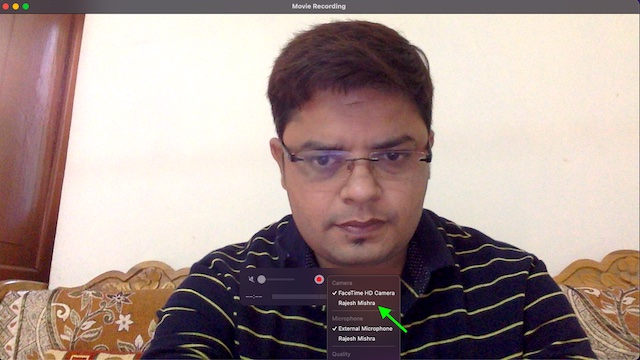Viewport: 640px width, 360px height.
Task: Click the muted speaker volume icon
Action: point(251,280)
